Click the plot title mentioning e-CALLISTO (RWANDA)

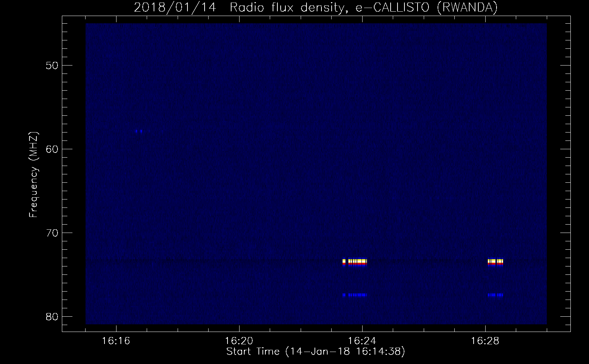pyautogui.click(x=316, y=7)
